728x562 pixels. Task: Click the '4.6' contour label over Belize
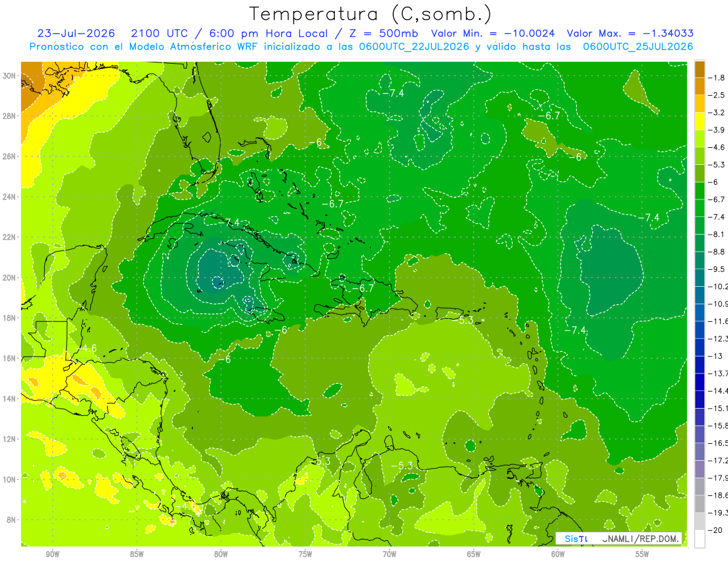[x=89, y=348]
